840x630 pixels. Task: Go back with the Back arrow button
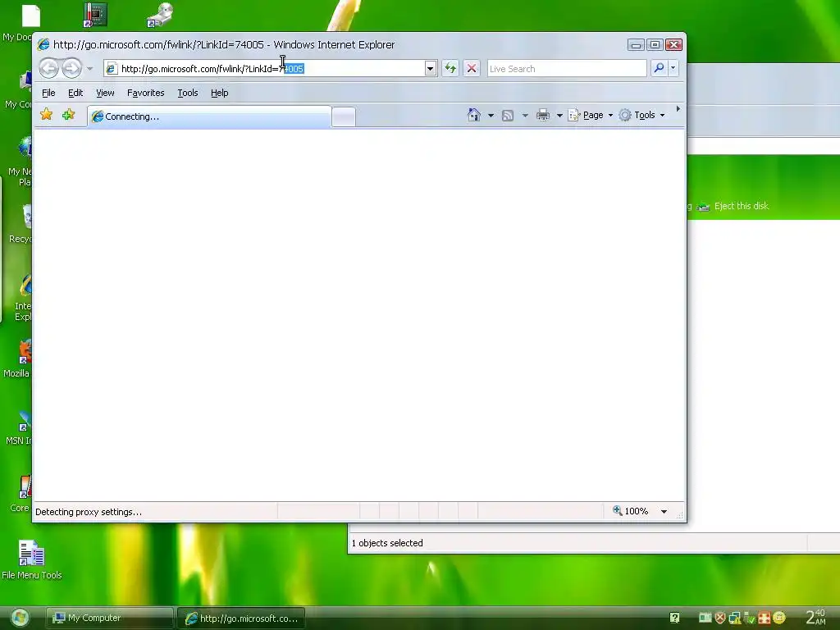(x=48, y=68)
